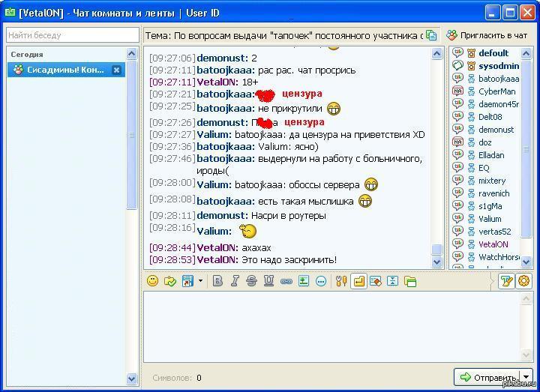Viewport: 540px width, 392px height.
Task: Click the copy topic icon next to Тема
Action: tap(431, 35)
